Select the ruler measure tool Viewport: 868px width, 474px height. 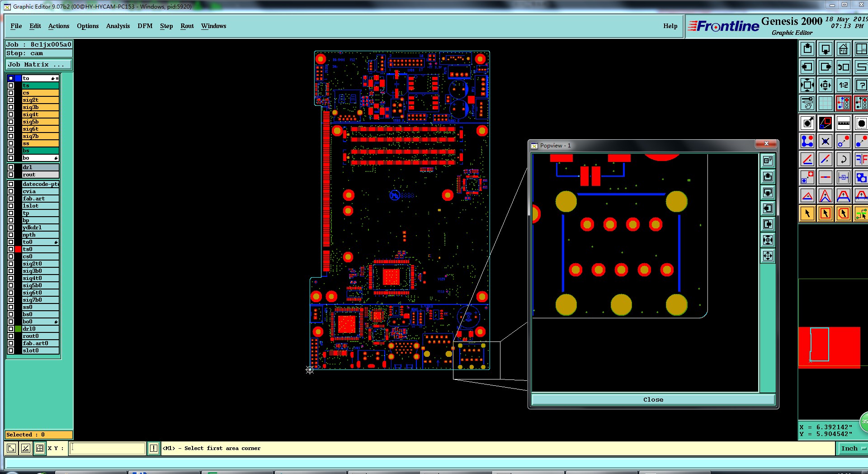[843, 123]
